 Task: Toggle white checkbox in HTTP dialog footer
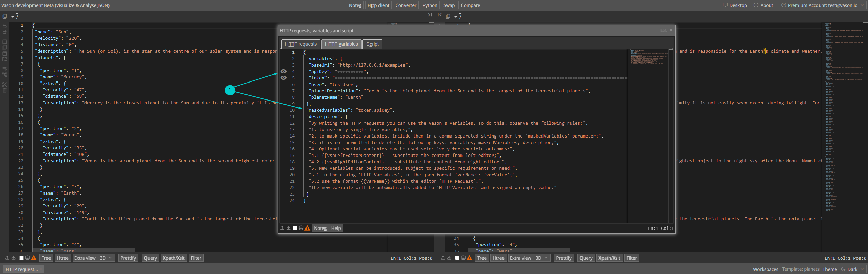(x=295, y=228)
